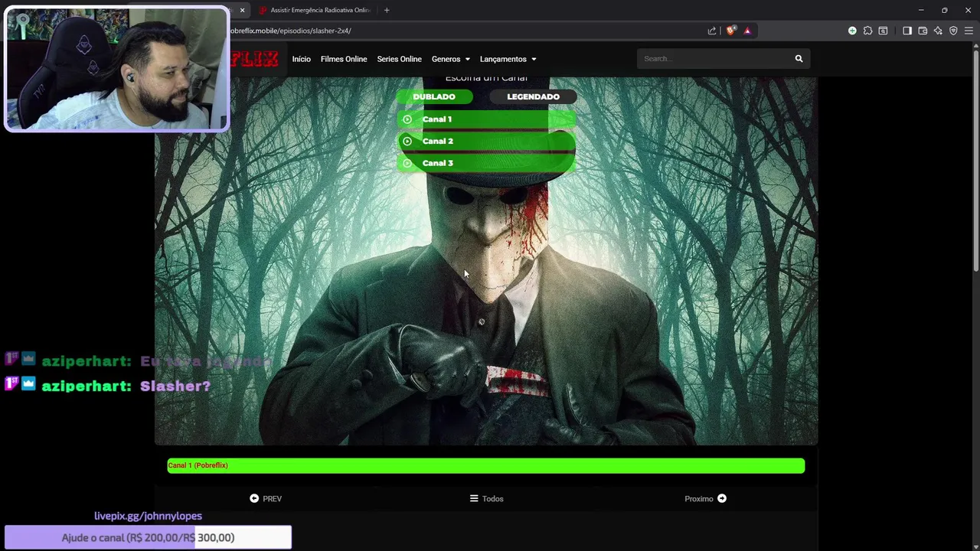The image size is (980, 551).
Task: Go to Início in site navigation
Action: pyautogui.click(x=301, y=59)
